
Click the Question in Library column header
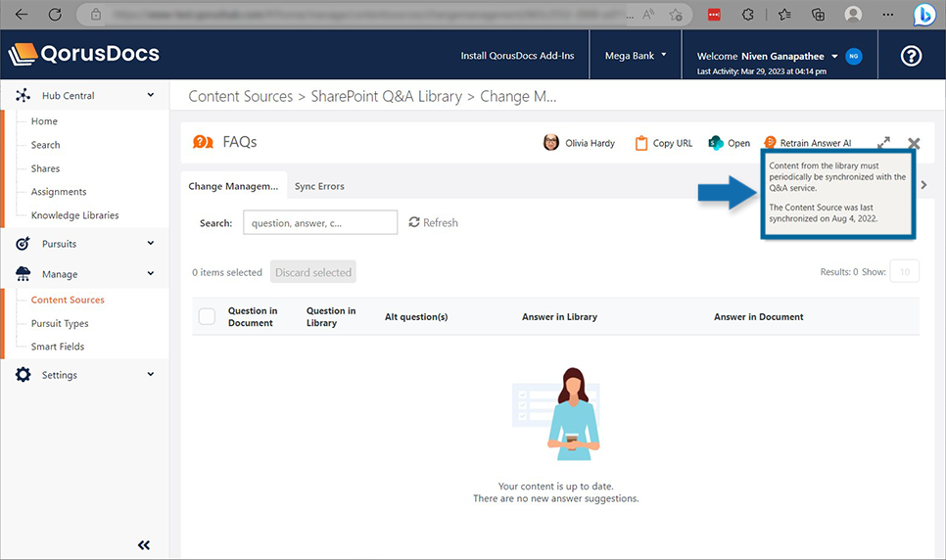click(x=331, y=316)
